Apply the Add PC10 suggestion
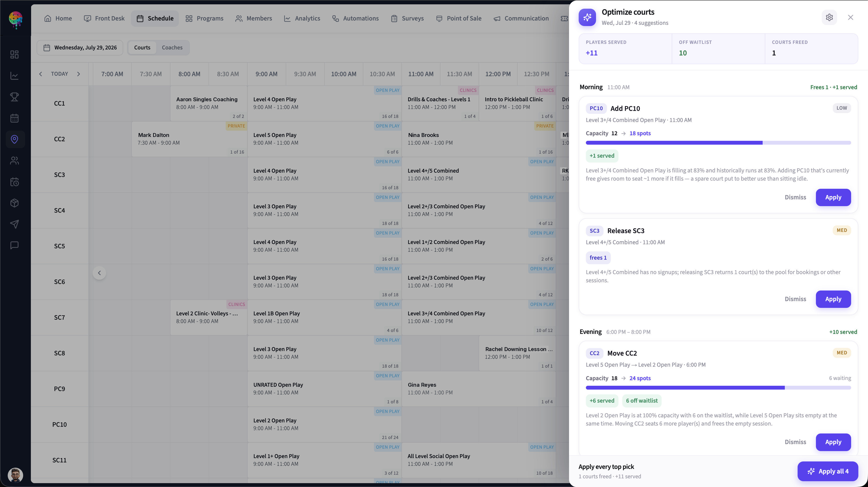This screenshot has width=868, height=487. (x=833, y=197)
